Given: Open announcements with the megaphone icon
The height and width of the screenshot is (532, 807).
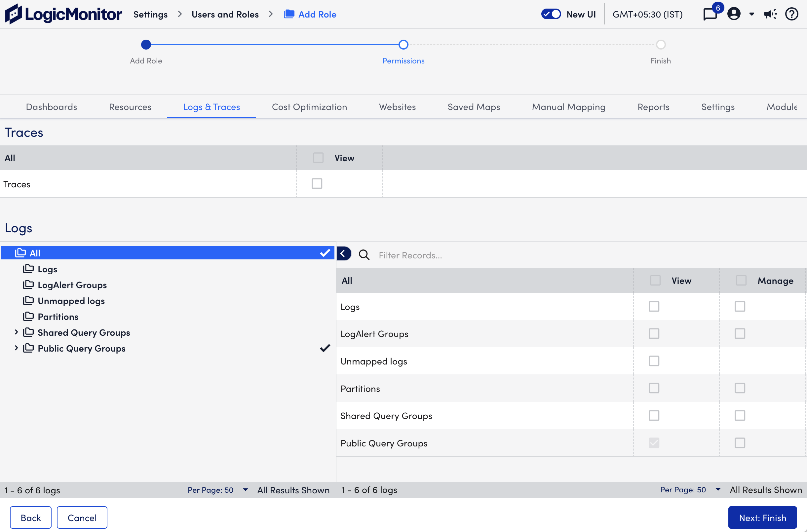Looking at the screenshot, I should [x=770, y=14].
